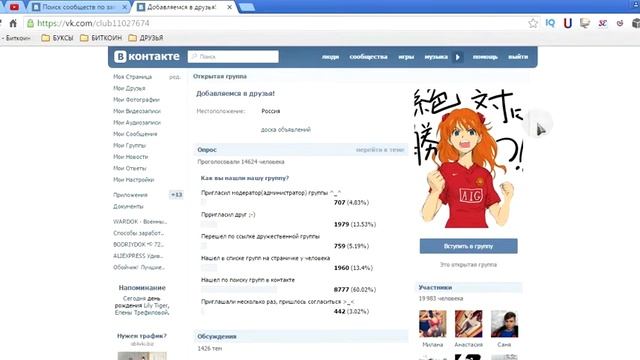Click the browser home icon
The height and width of the screenshot is (360, 640).
click(x=13, y=23)
